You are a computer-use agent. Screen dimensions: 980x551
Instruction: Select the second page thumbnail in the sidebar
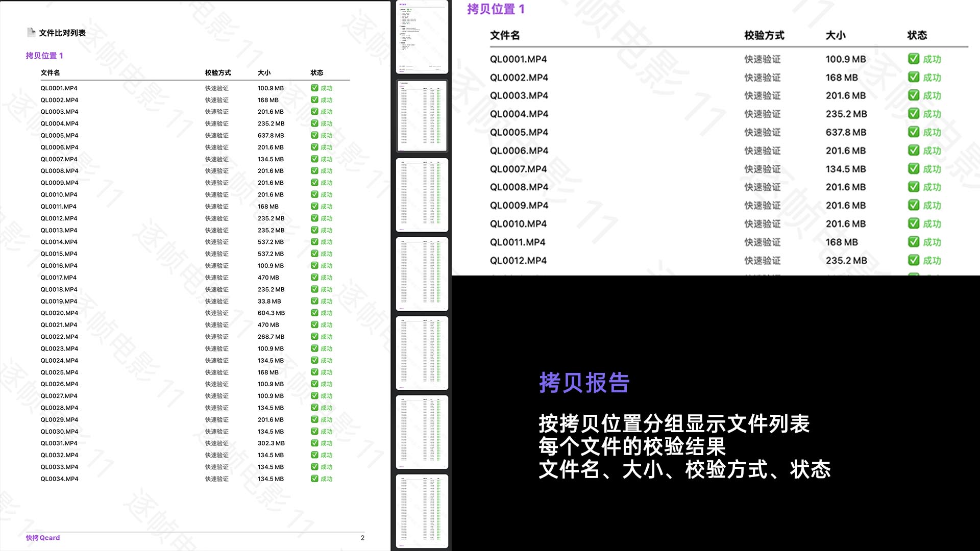pyautogui.click(x=422, y=116)
